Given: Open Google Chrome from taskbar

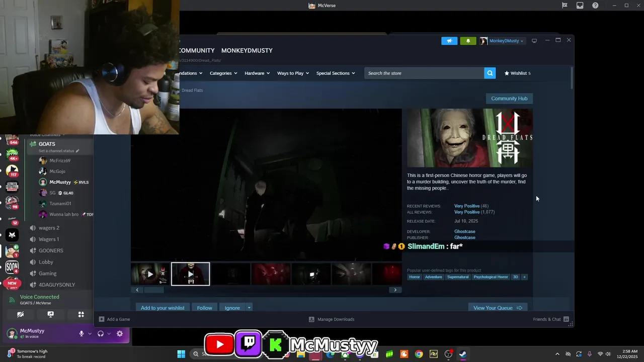Looking at the screenshot, I should (419, 354).
